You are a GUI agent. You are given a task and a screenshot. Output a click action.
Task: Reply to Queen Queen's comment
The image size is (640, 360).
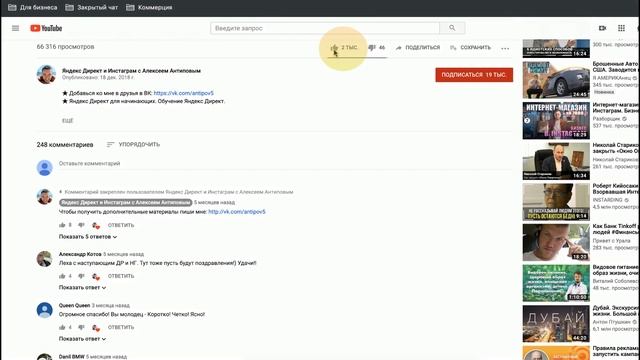[x=121, y=327]
